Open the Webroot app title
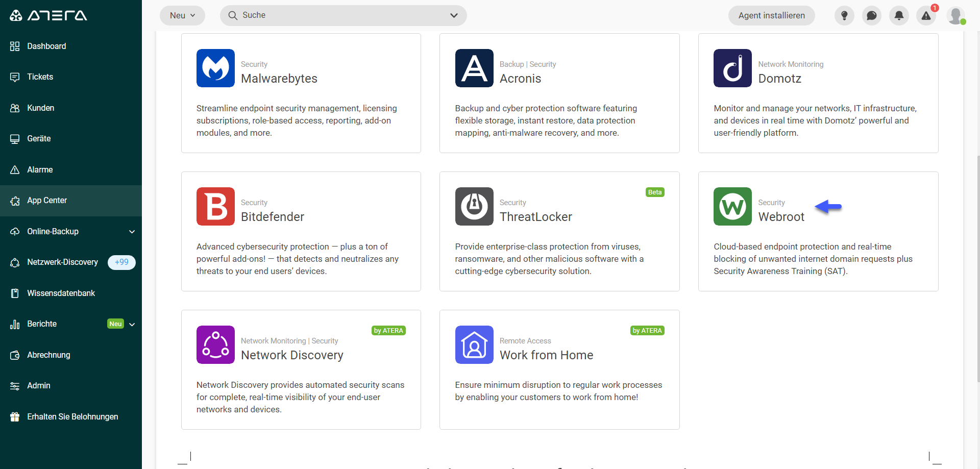 click(x=781, y=217)
